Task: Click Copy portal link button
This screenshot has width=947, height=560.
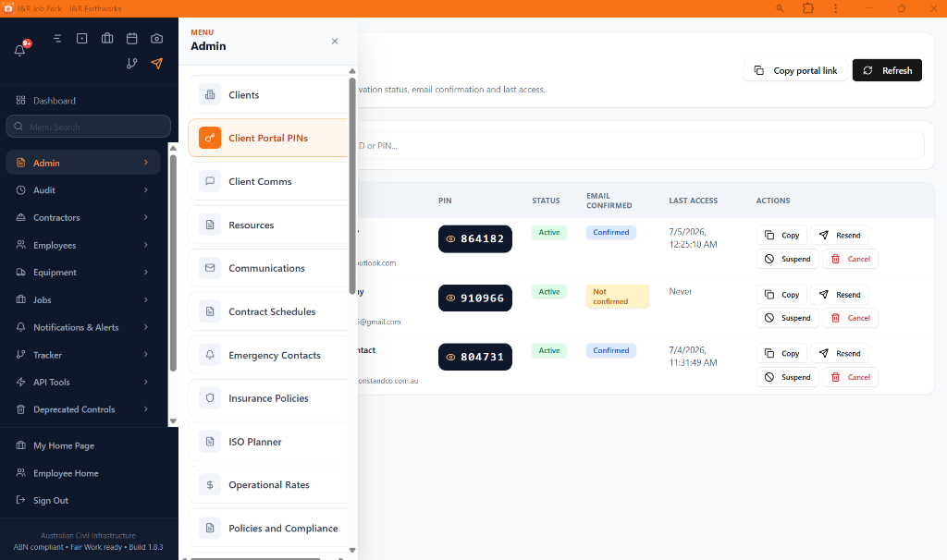Action: coord(794,70)
